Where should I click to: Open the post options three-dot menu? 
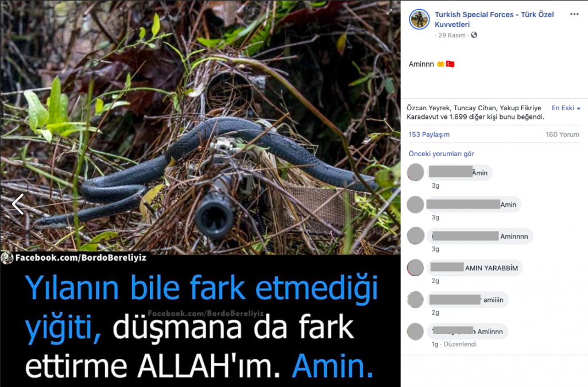tap(574, 14)
